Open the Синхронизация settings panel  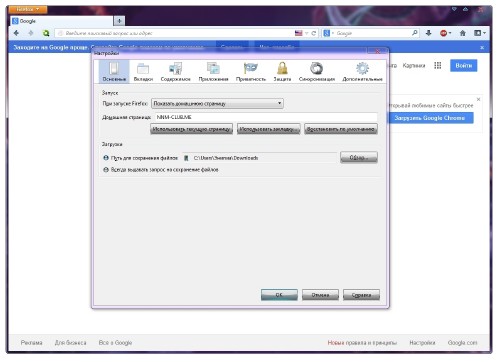tap(317, 71)
